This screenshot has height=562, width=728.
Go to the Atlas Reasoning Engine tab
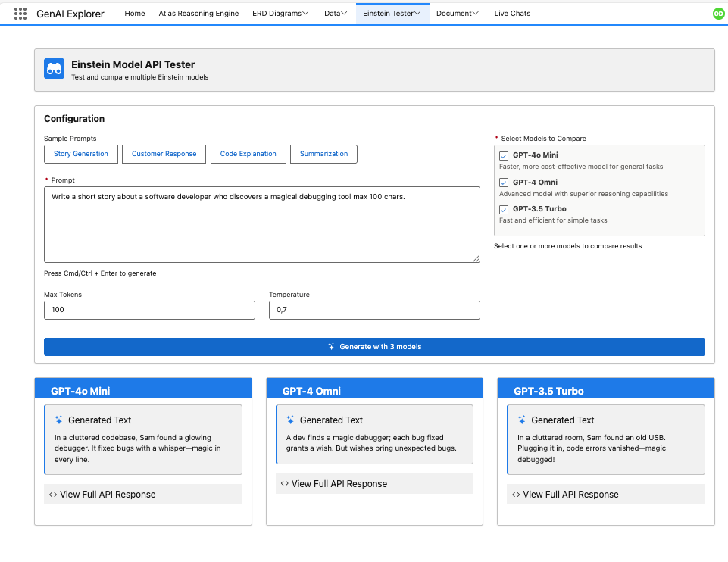click(198, 14)
